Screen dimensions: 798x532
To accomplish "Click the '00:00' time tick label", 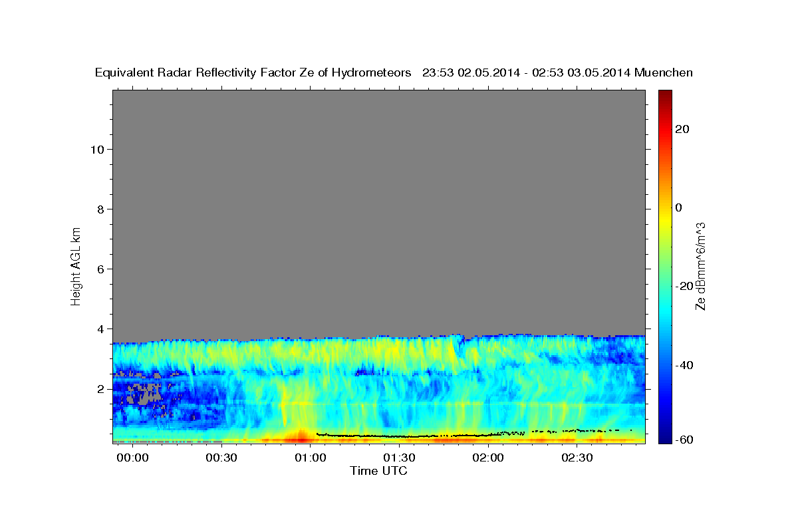I will pos(132,458).
